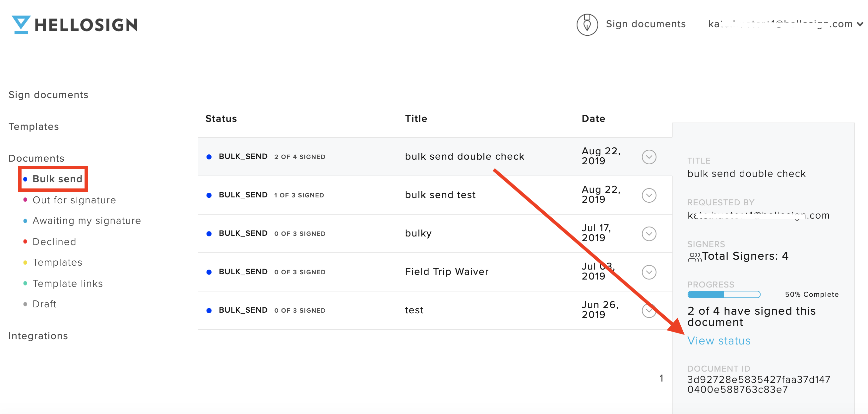
Task: Click the Document ID value text
Action: click(759, 385)
